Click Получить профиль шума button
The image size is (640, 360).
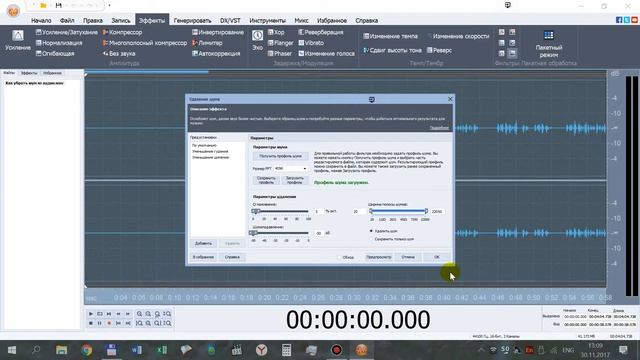(280, 156)
